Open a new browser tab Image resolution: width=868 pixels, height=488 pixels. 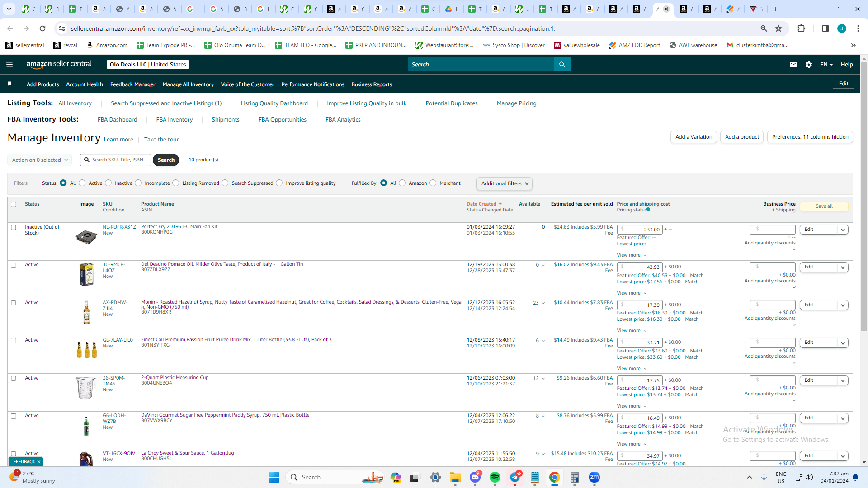click(775, 9)
